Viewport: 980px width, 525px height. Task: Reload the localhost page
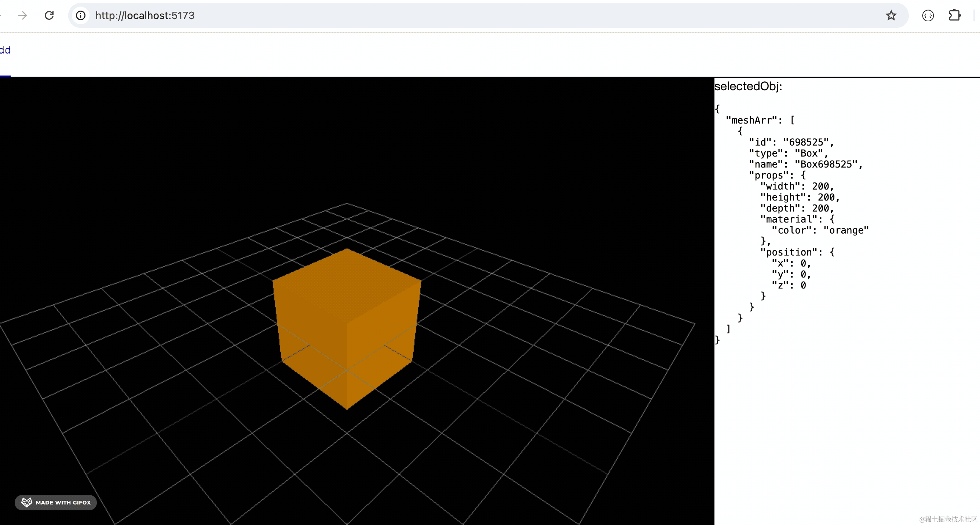click(x=49, y=15)
